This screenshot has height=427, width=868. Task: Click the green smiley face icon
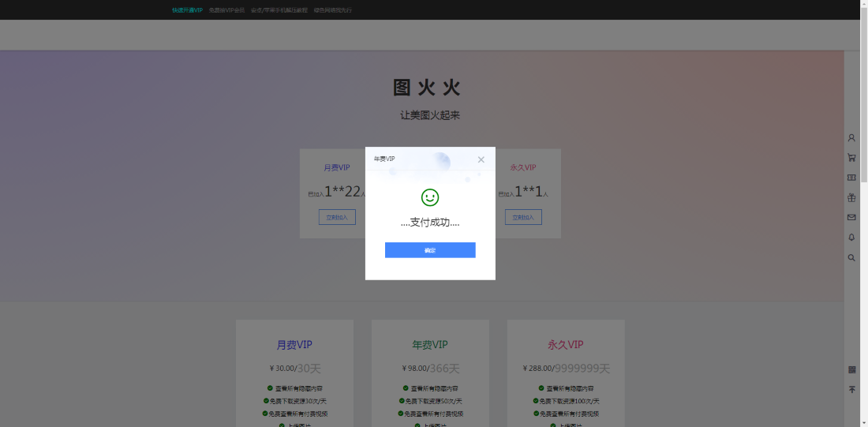430,197
